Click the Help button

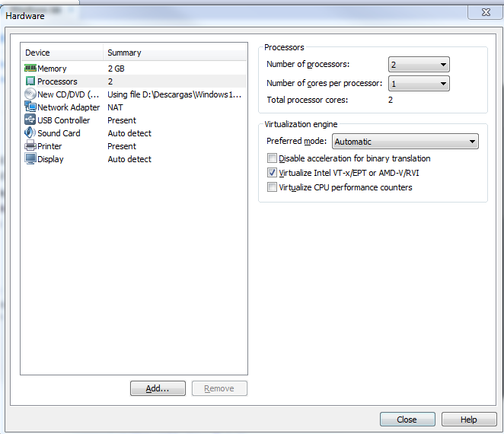[x=468, y=420]
